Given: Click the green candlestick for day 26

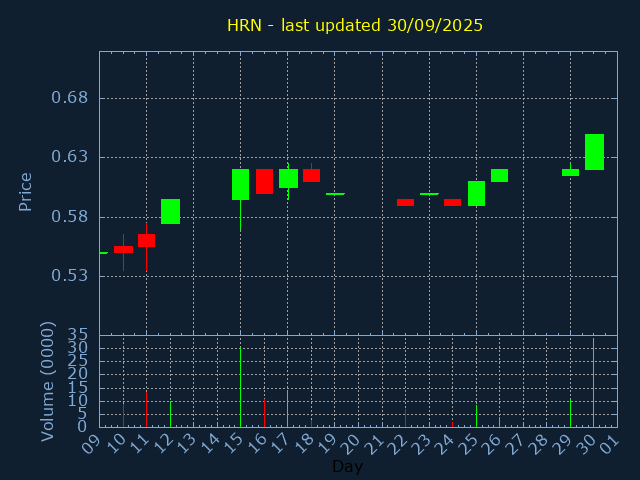Looking at the screenshot, I should click(x=500, y=176).
